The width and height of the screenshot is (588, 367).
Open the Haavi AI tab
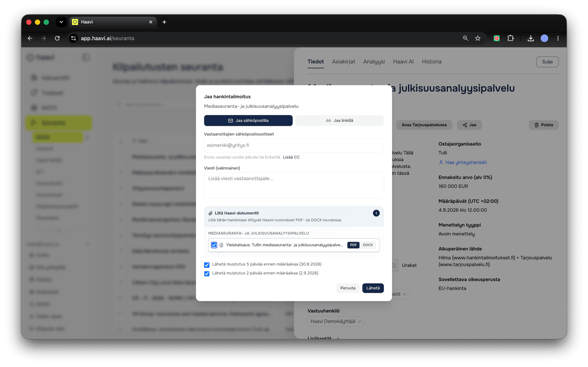(403, 62)
